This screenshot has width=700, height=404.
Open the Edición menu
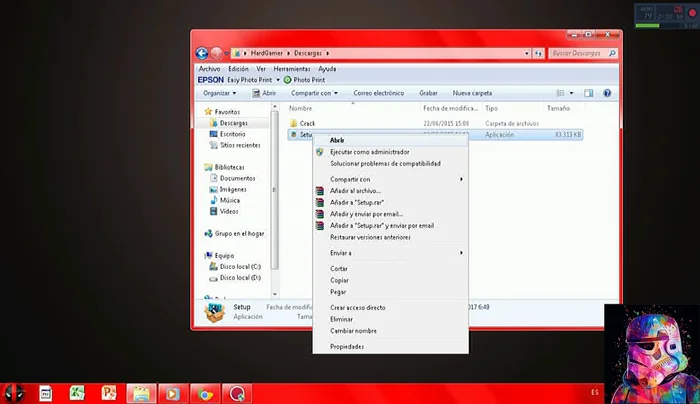tap(238, 69)
